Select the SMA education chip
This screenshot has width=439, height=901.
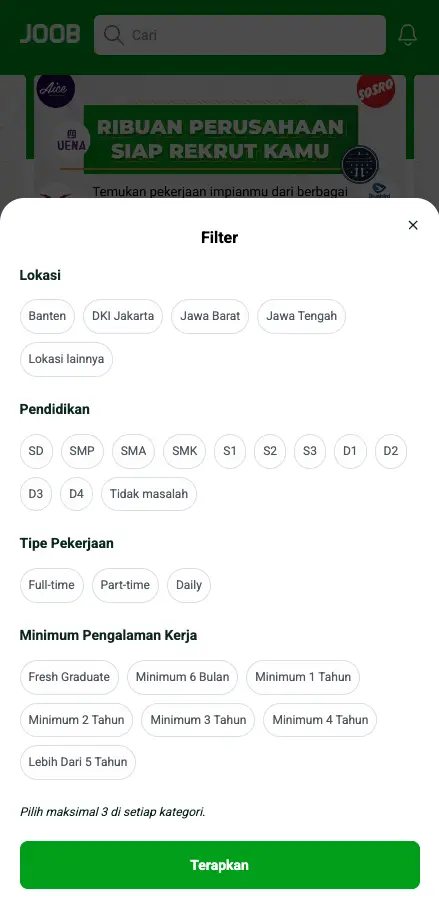point(133,451)
